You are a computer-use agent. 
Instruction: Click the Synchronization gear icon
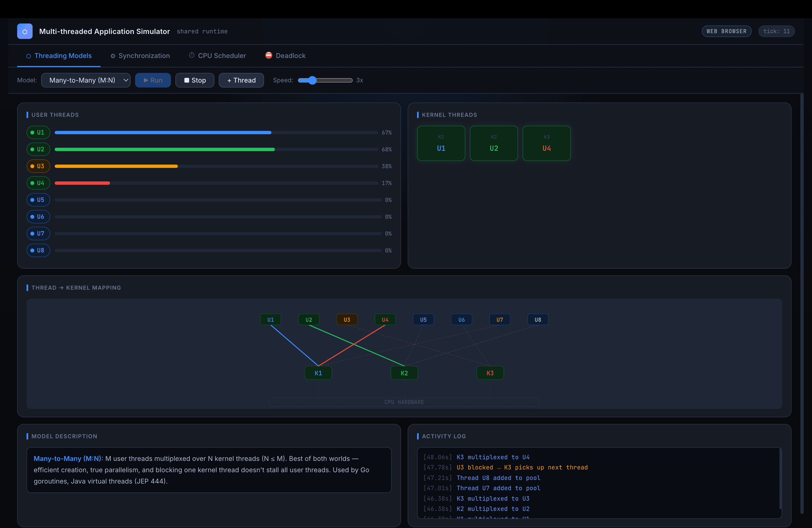tap(113, 56)
